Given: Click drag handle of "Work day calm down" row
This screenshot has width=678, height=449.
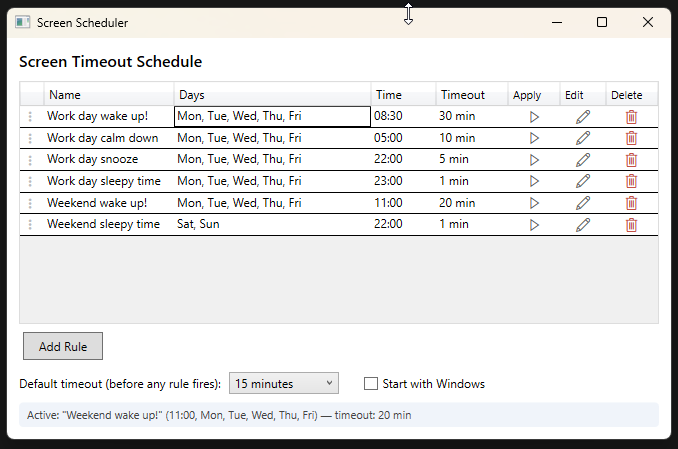Looking at the screenshot, I should tap(30, 138).
